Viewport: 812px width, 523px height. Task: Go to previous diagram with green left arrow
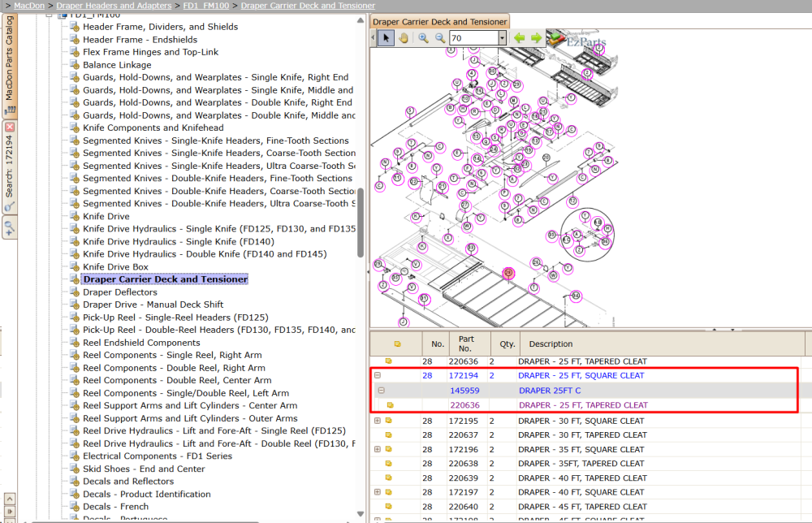[520, 38]
